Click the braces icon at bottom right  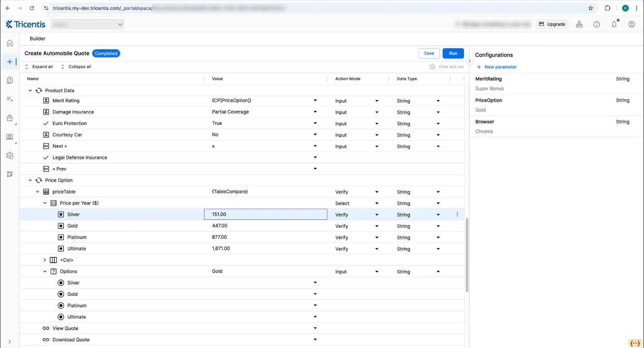[x=635, y=343]
